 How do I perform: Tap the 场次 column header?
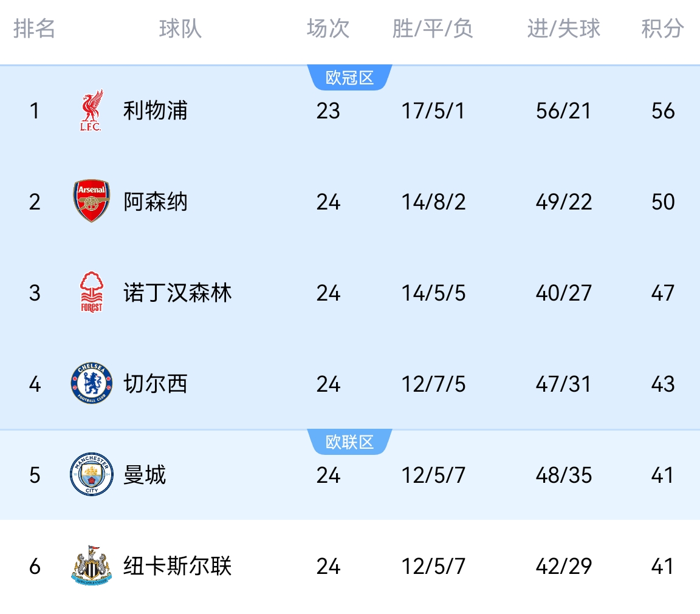point(328,29)
